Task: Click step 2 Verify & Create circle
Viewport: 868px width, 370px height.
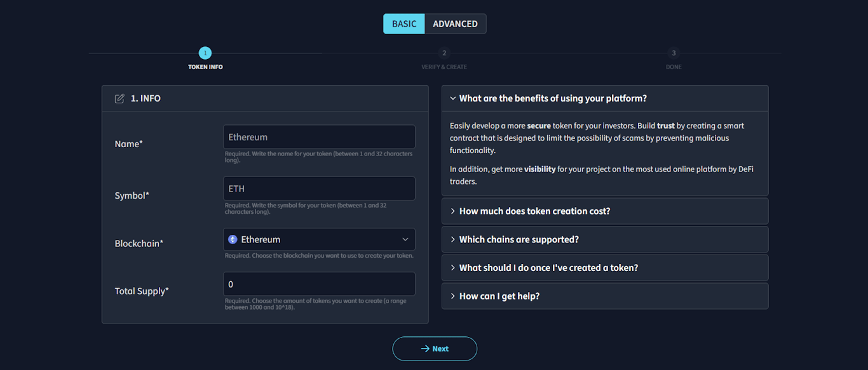Action: click(x=444, y=53)
